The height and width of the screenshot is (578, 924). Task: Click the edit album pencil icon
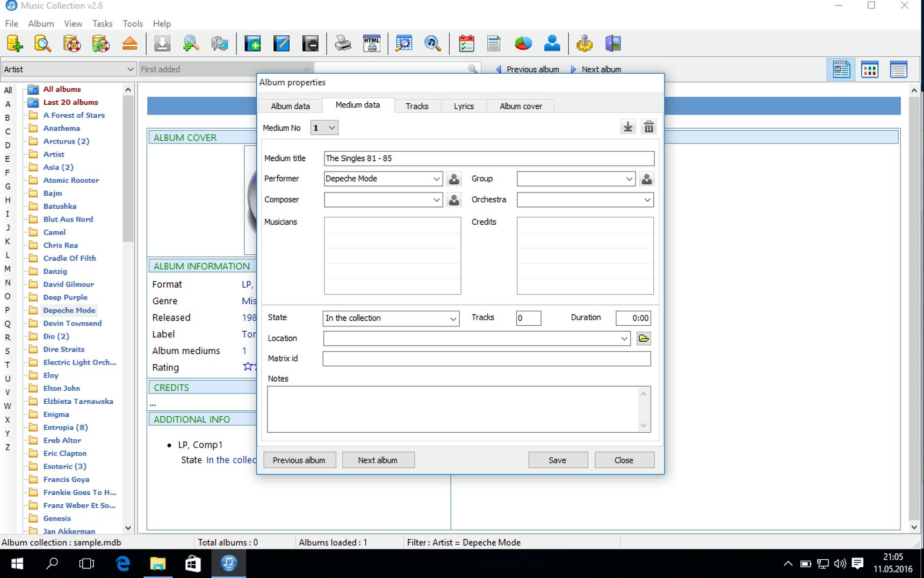click(x=281, y=44)
